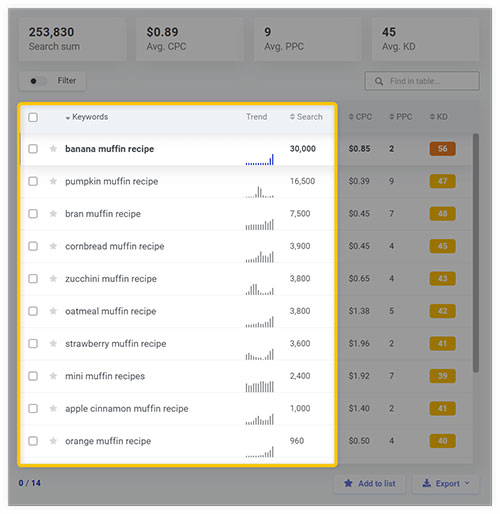The image size is (500, 514).
Task: Click the Add to list button
Action: coord(370,483)
